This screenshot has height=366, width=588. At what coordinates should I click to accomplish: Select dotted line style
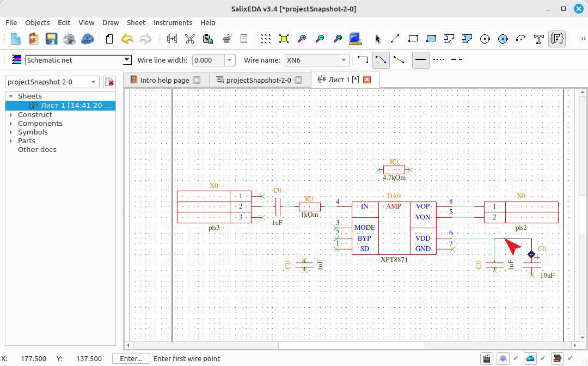(439, 59)
